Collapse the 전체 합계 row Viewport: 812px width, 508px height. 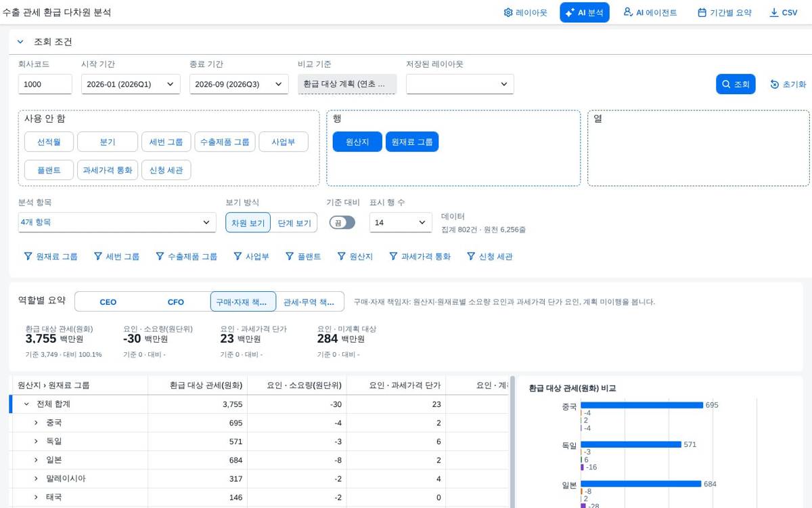coord(26,404)
